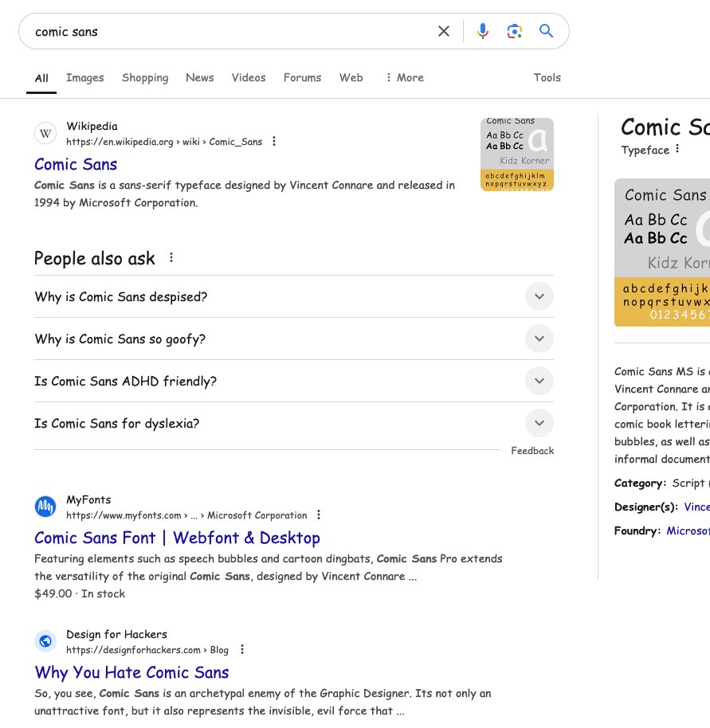Viewport: 710px width, 728px height.
Task: Open options dots next to Typeface label
Action: [677, 149]
